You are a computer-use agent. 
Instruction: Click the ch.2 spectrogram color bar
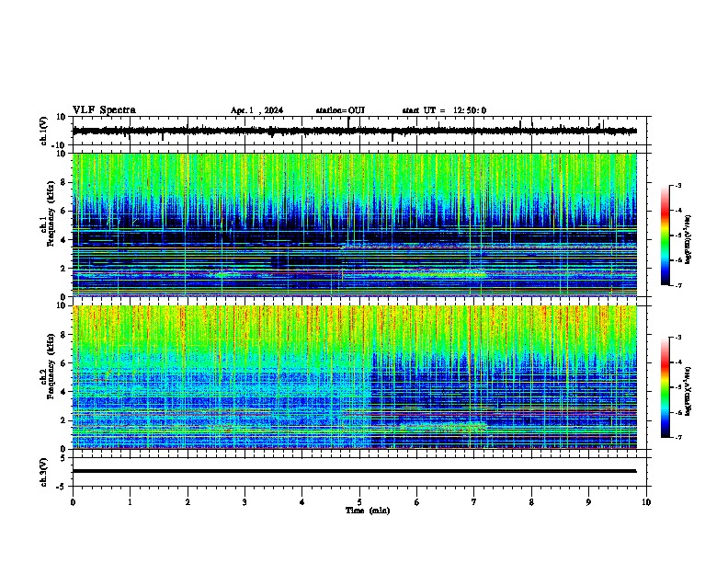[x=665, y=387]
